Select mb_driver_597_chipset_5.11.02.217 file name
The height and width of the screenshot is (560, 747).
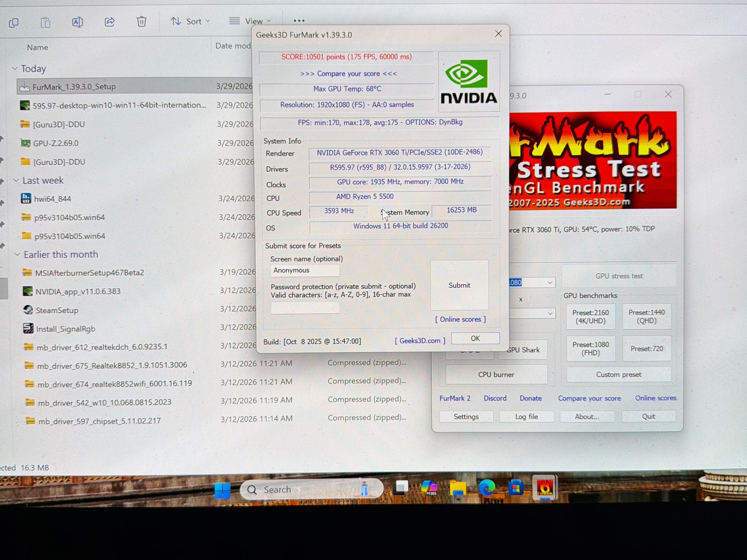coord(100,421)
